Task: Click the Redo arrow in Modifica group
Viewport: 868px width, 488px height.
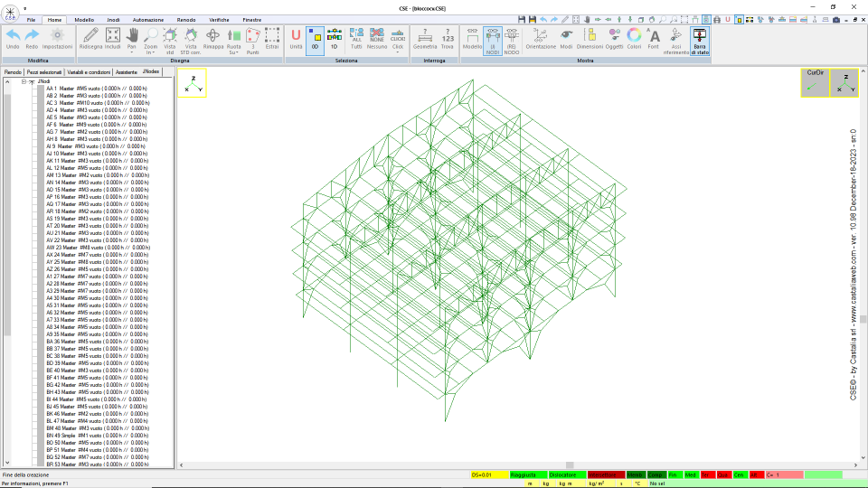Action: pyautogui.click(x=33, y=39)
